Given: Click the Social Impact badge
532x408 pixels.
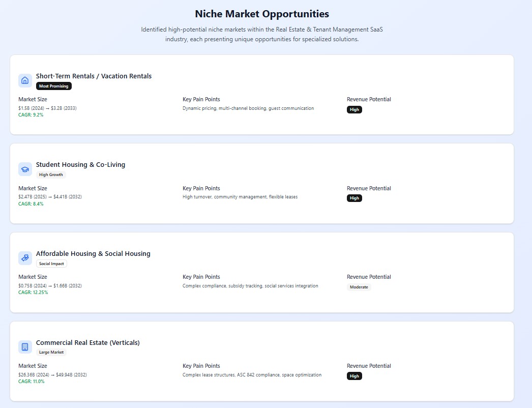Looking at the screenshot, I should tap(52, 264).
